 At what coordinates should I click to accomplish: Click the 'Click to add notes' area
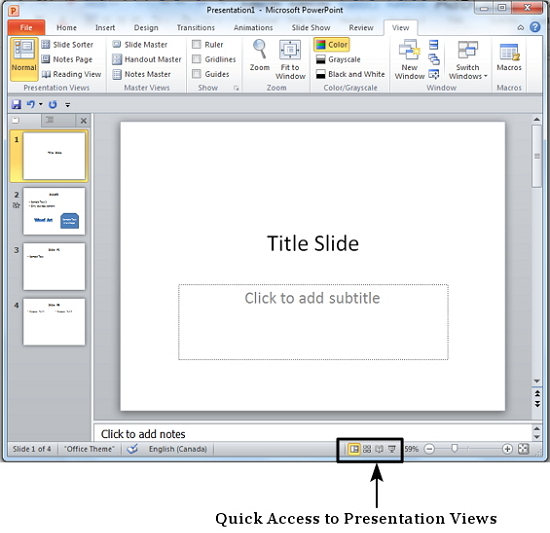pyautogui.click(x=313, y=434)
